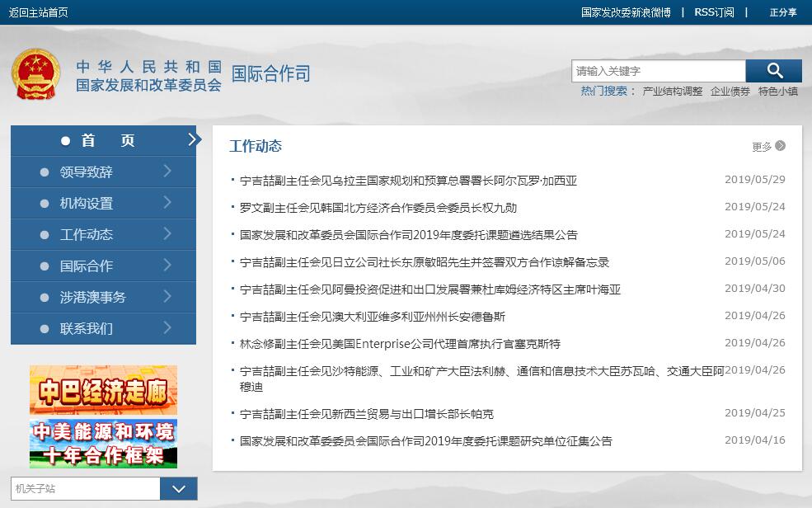Click the 更多 arrow icon
Viewport: 812px width, 508px height.
(x=780, y=146)
